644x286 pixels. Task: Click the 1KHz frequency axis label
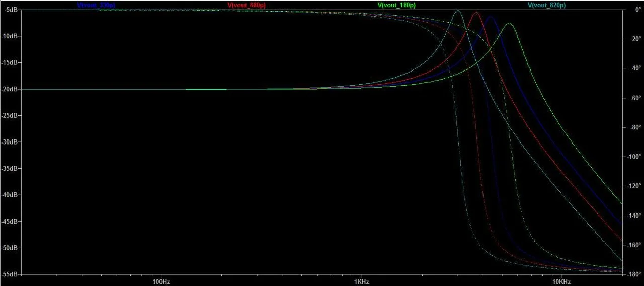click(x=361, y=281)
